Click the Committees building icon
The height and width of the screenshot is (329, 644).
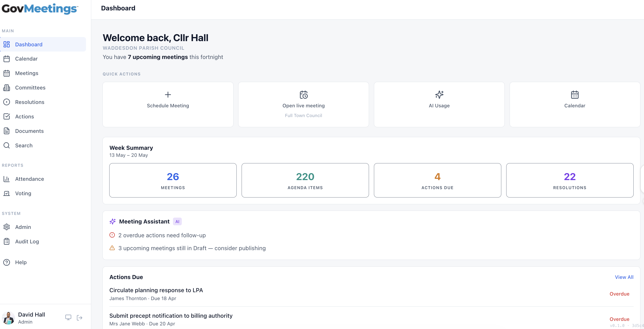tap(7, 88)
